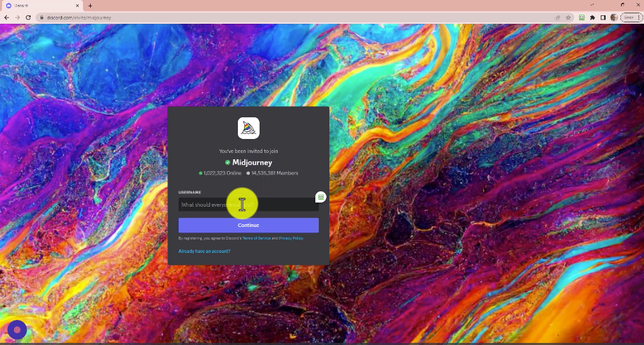Click 'Already have an account?' link
This screenshot has height=345, width=644.
[204, 251]
